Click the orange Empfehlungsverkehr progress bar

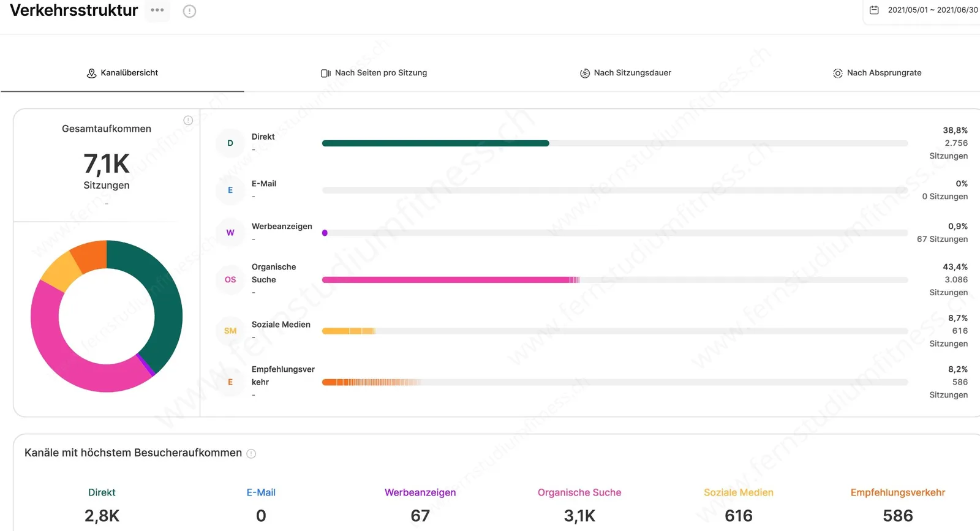pyautogui.click(x=371, y=382)
